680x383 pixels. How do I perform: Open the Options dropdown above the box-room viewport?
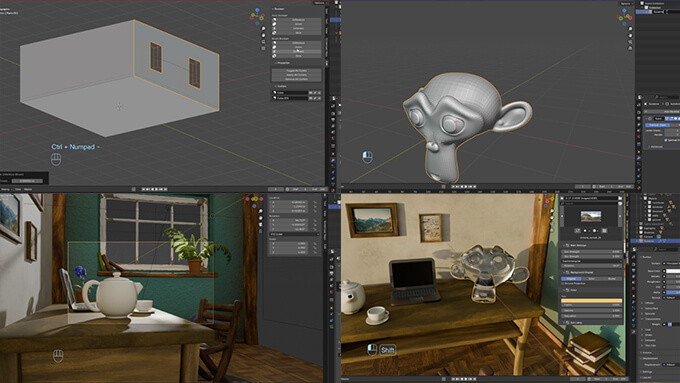(320, 3)
